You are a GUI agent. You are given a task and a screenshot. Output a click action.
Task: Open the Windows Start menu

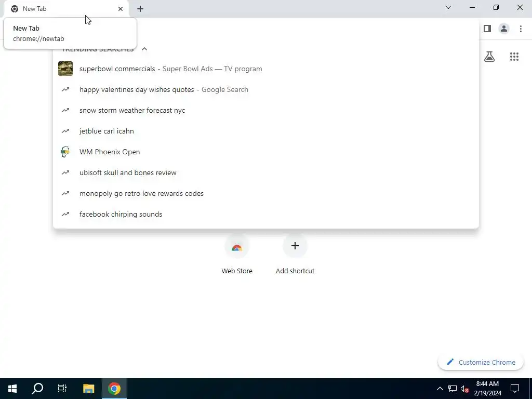[12, 389]
